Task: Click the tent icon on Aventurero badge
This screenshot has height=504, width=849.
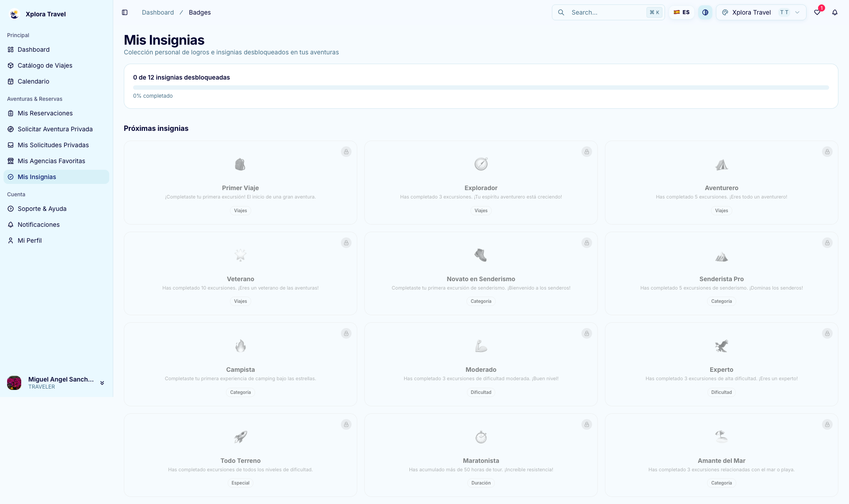Action: pyautogui.click(x=722, y=164)
